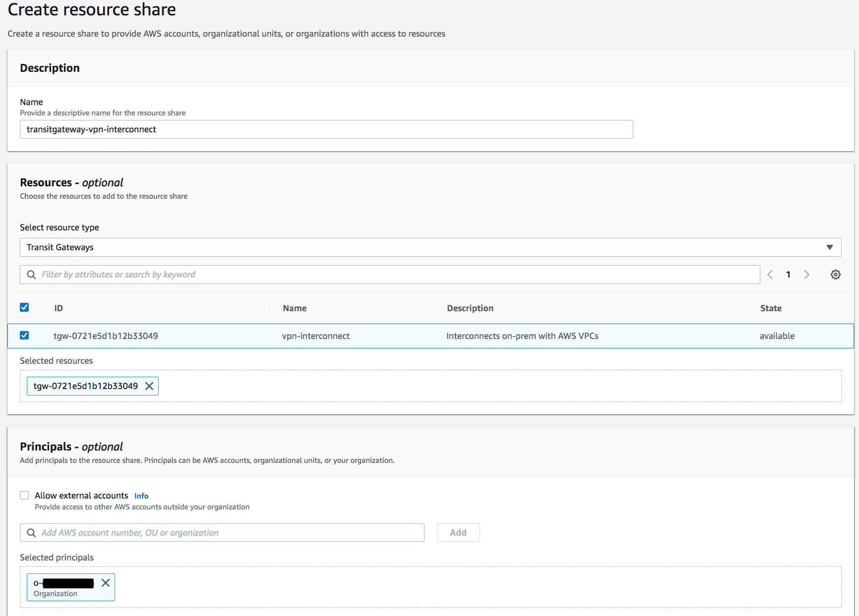Click the search icon in principals field
Viewport: 859px width, 616px height.
pos(31,533)
